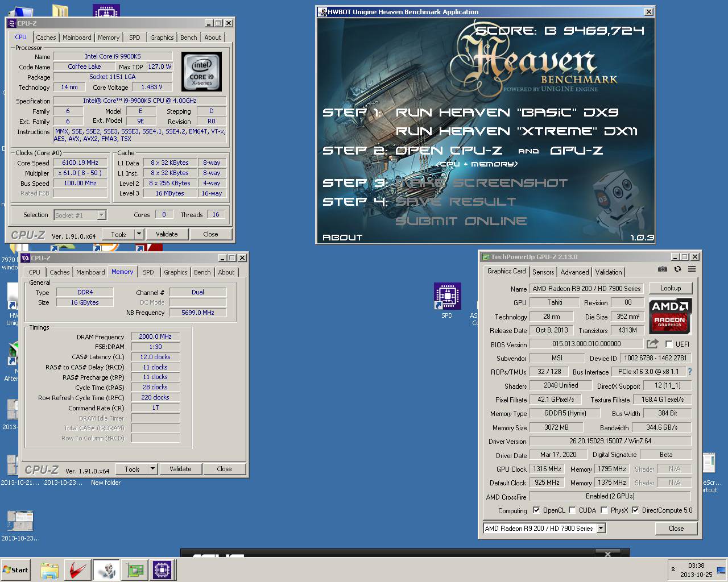This screenshot has height=582, width=728.
Task: Select the New folder desktop label
Action: click(x=106, y=483)
